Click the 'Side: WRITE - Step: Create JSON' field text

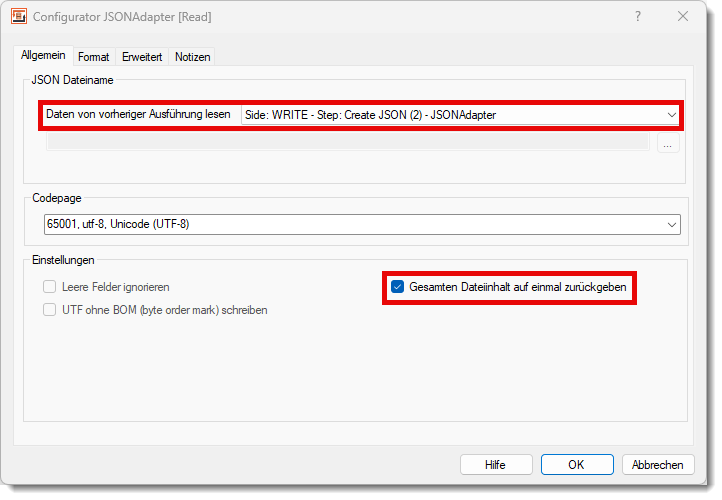coord(370,115)
